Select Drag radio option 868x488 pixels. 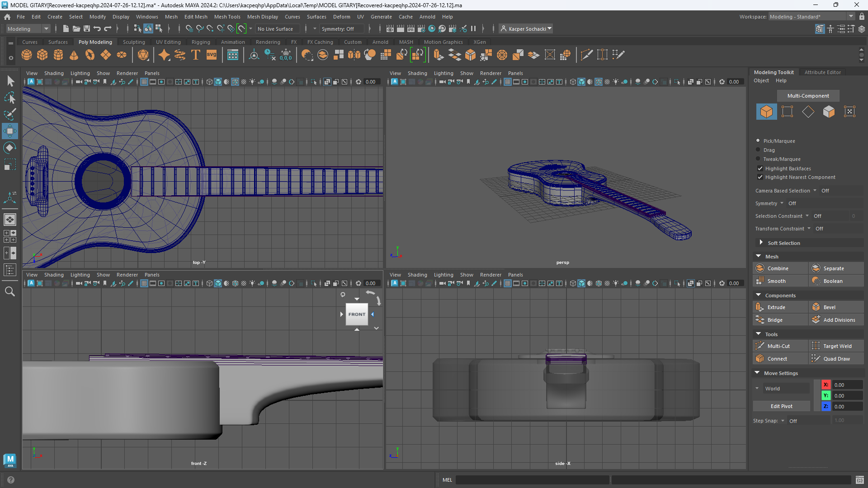[x=758, y=150]
